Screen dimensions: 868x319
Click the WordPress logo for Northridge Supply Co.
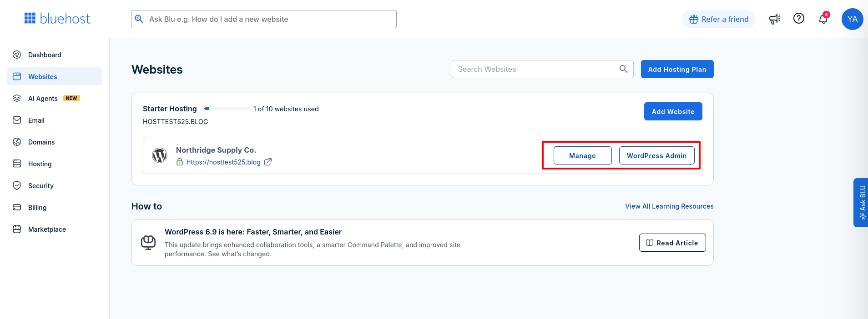point(160,155)
